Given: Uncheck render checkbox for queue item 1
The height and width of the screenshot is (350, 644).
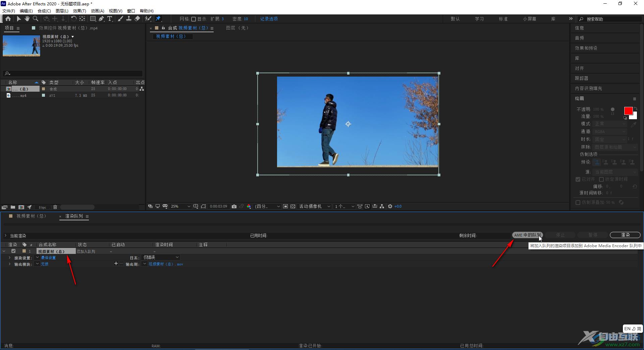Looking at the screenshot, I should point(13,251).
